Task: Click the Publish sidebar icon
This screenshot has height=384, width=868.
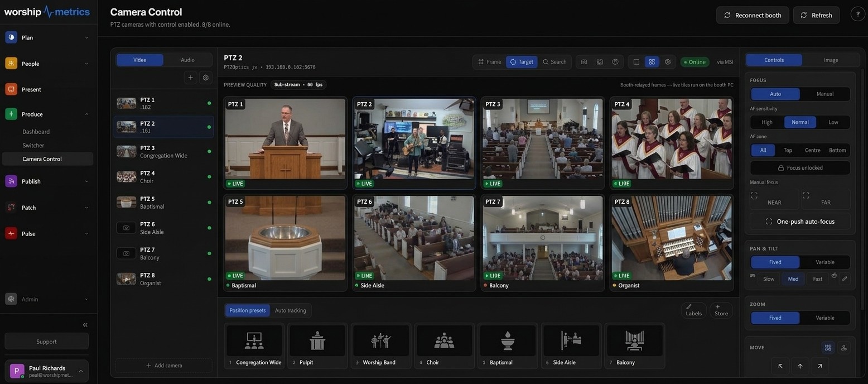Action: pos(11,181)
